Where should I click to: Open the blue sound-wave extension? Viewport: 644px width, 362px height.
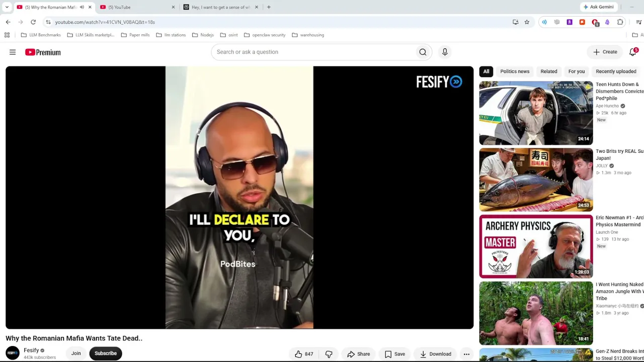[544, 22]
